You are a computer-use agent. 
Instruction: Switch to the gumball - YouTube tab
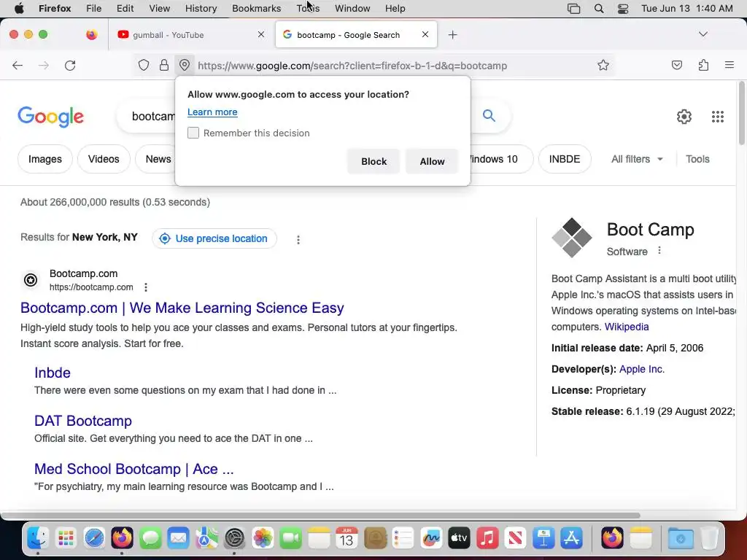pyautogui.click(x=186, y=35)
